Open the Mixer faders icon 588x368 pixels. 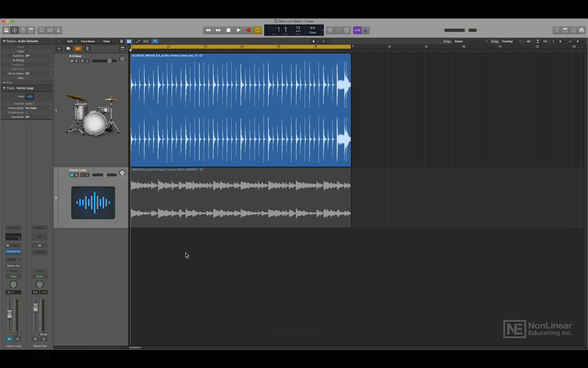[x=50, y=30]
